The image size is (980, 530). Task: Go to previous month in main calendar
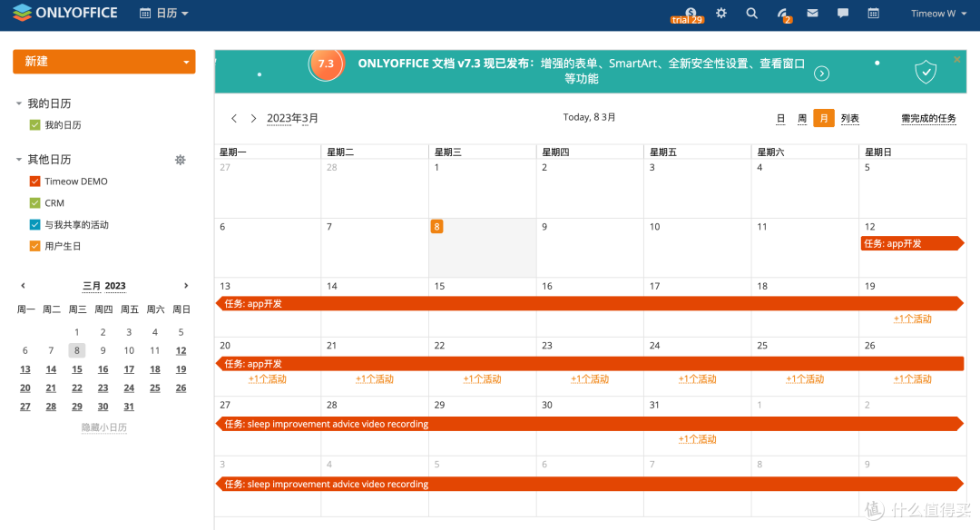[234, 118]
